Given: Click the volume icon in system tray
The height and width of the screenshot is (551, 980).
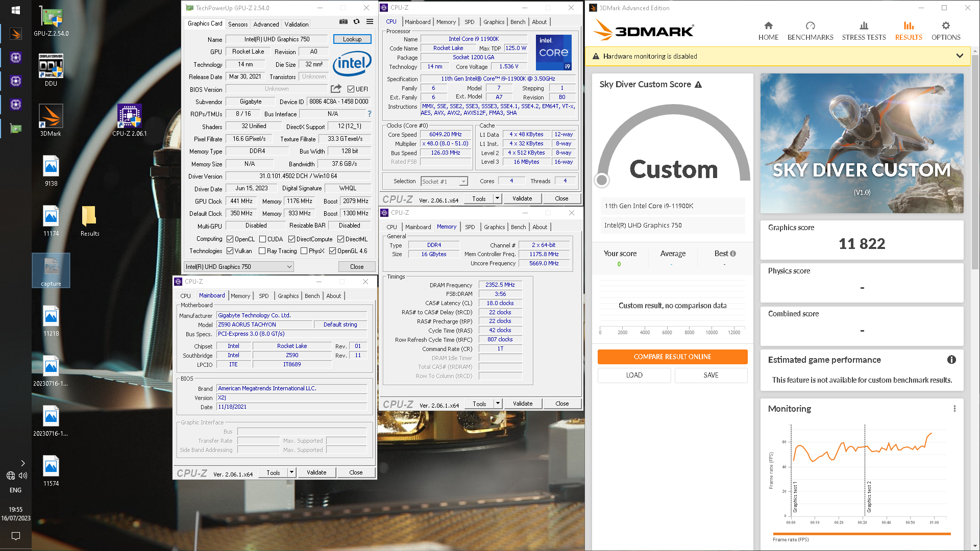Looking at the screenshot, I should click(23, 475).
